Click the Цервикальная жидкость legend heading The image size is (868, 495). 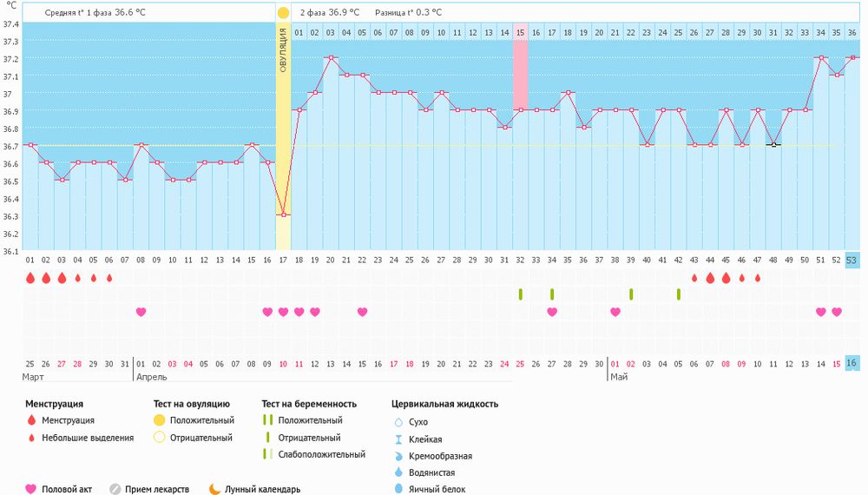point(444,404)
